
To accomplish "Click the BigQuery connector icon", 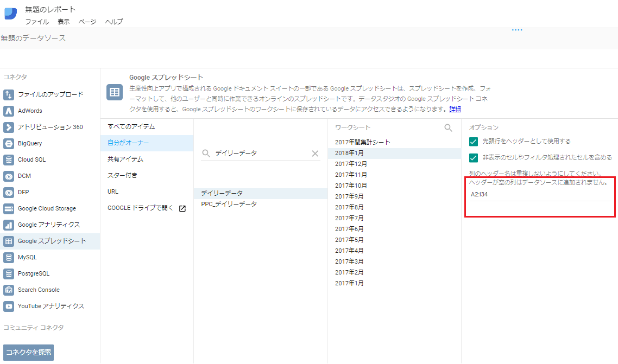I will [9, 143].
